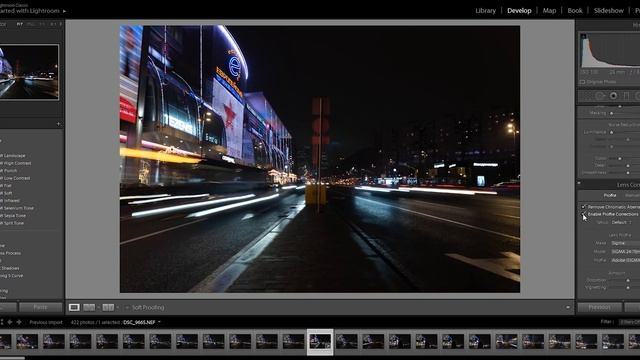Viewport: 640px width, 360px height.
Task: Click the Paste button
Action: pyautogui.click(x=40, y=307)
